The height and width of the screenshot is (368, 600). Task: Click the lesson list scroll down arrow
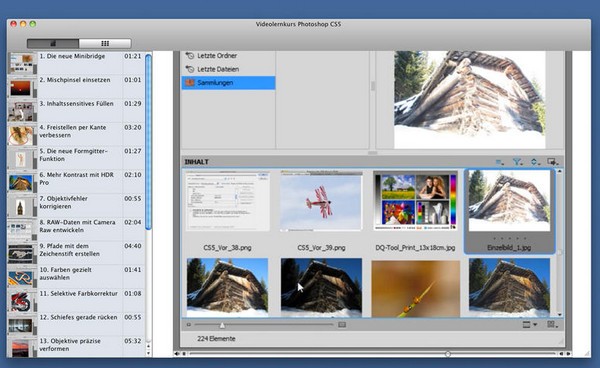pos(148,353)
